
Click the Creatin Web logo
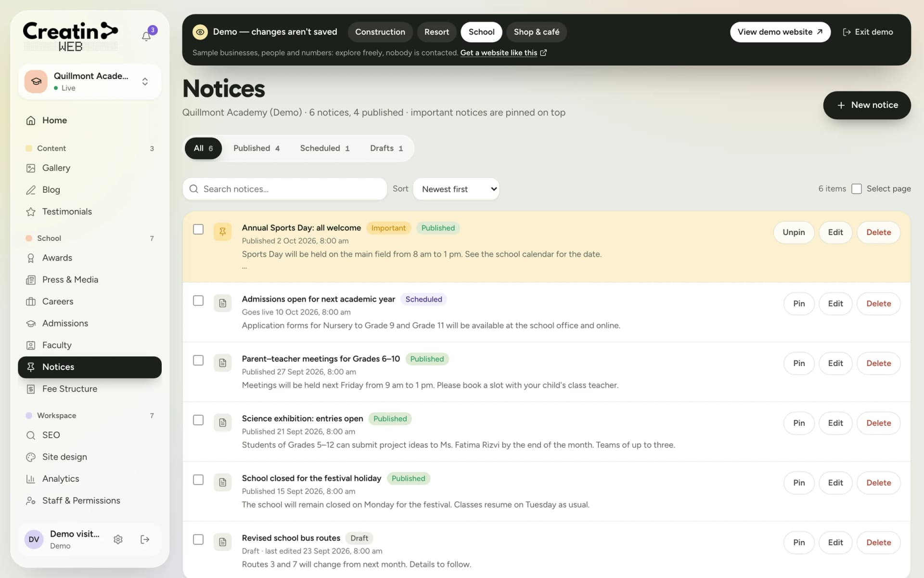coord(70,36)
